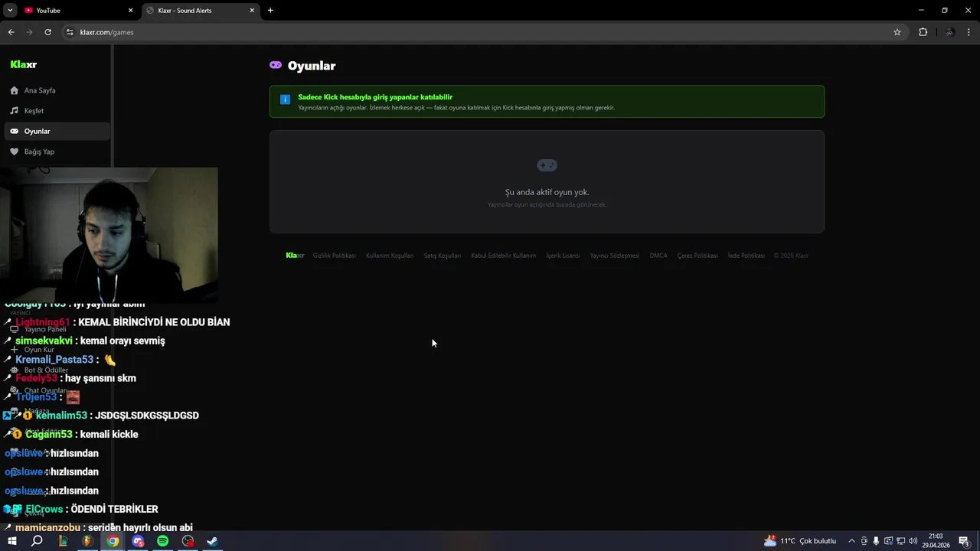The image size is (980, 551).
Task: Open İade Politikası footer link
Action: coord(746,256)
